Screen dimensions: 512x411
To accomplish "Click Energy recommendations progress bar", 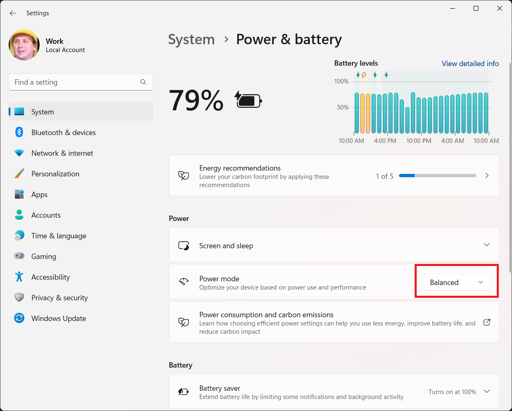I will (437, 175).
